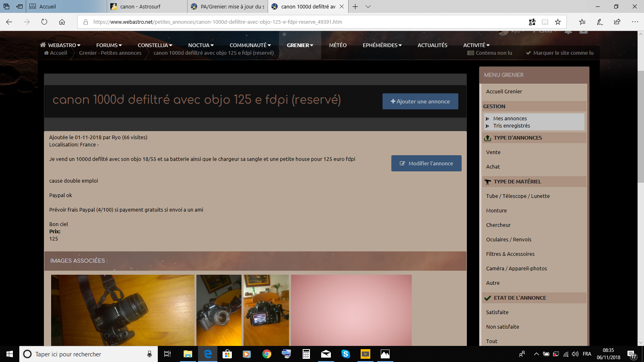The width and height of the screenshot is (644, 362).
Task: Follow the Accueil breadcrumb link
Action: [56, 53]
